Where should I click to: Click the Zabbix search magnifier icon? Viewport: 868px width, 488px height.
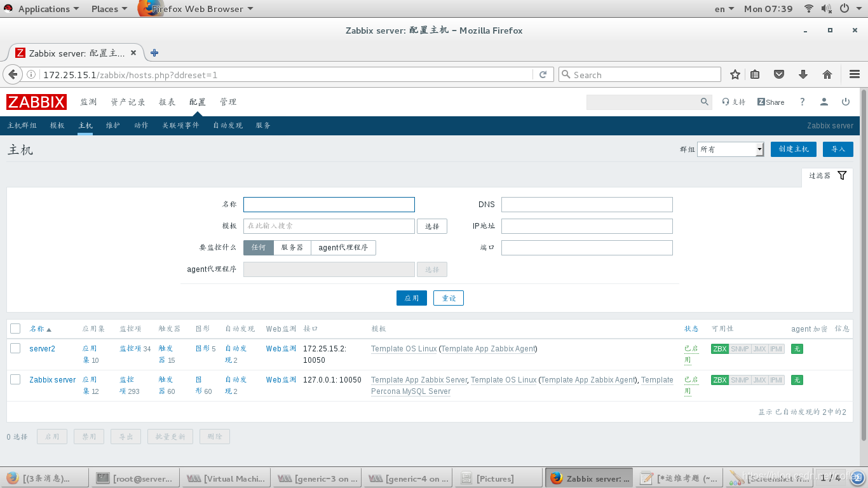[704, 102]
